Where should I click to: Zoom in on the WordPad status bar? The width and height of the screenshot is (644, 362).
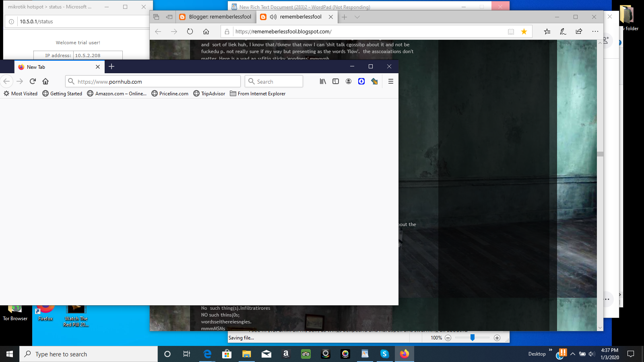tap(497, 338)
